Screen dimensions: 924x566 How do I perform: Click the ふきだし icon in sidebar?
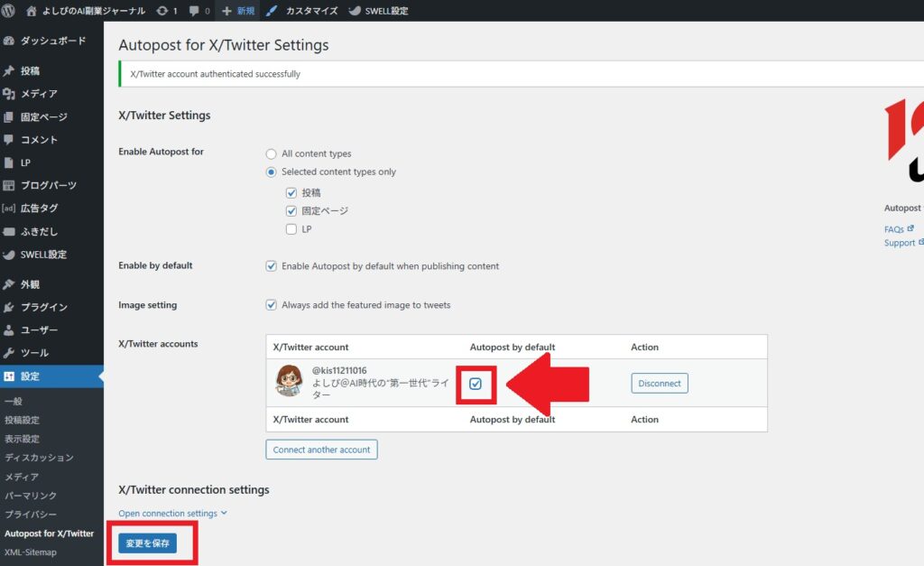pyautogui.click(x=9, y=232)
